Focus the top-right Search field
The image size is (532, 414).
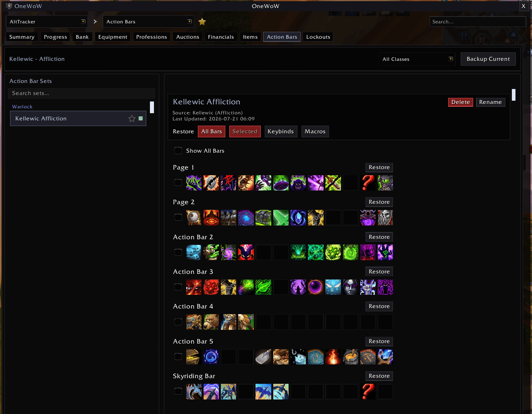[478, 22]
